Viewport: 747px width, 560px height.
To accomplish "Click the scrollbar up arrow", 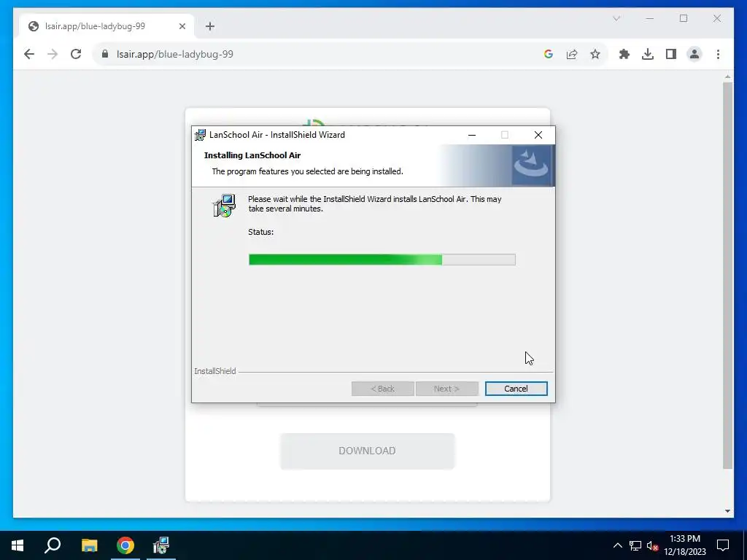I will point(727,76).
